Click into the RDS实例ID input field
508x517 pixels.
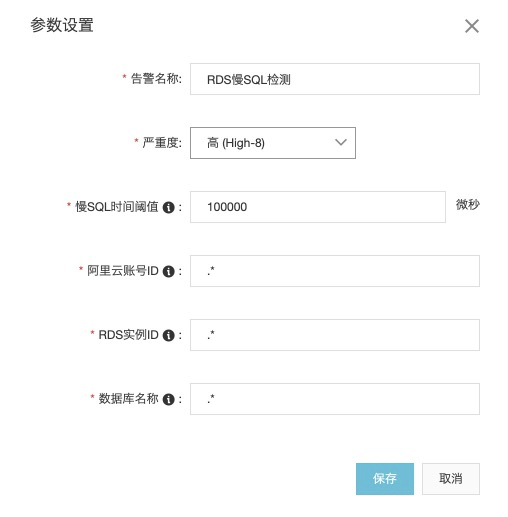click(335, 335)
